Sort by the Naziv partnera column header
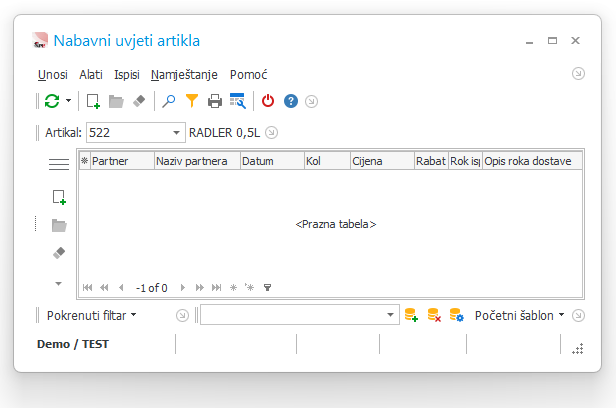Screen dimensions: 616x408 197,161
